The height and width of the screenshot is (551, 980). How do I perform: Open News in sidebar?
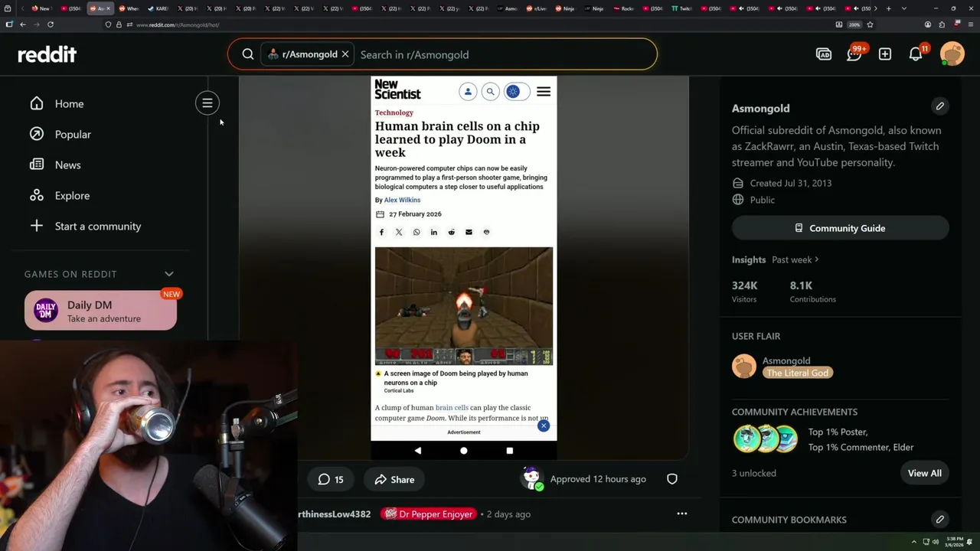tap(67, 165)
